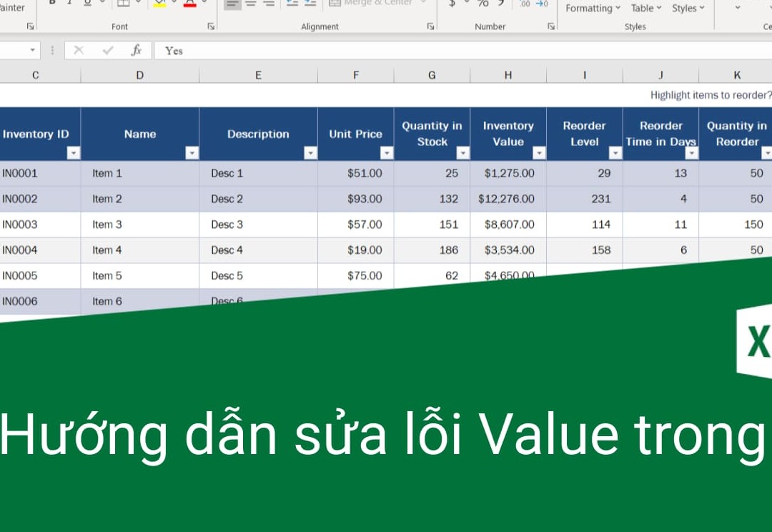Image resolution: width=772 pixels, height=532 pixels.
Task: Expand the Name Box dropdown arrow
Action: tap(32, 50)
